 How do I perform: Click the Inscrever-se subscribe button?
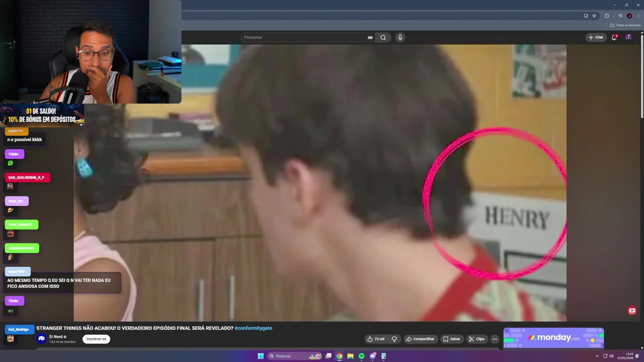(96, 339)
